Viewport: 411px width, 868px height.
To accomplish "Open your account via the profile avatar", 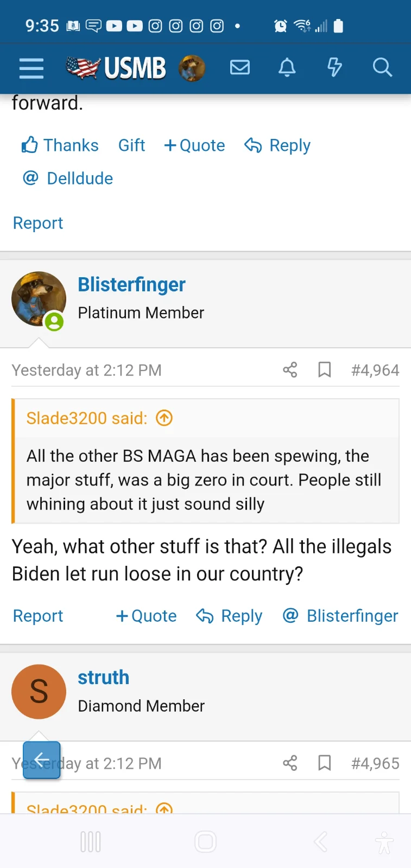I will point(192,67).
